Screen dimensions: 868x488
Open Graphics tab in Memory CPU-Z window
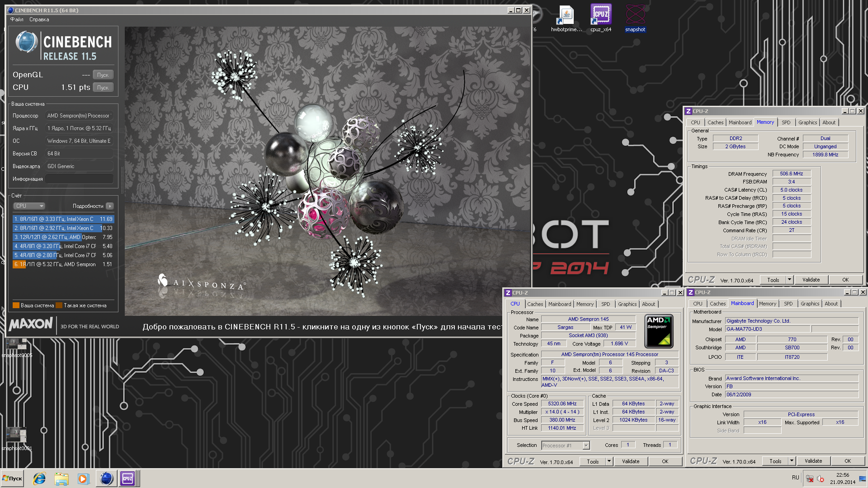point(807,122)
